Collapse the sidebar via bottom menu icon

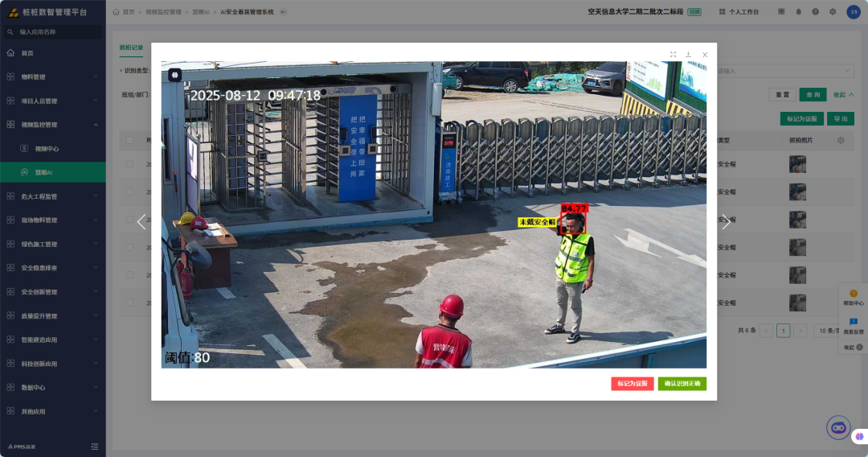click(95, 447)
